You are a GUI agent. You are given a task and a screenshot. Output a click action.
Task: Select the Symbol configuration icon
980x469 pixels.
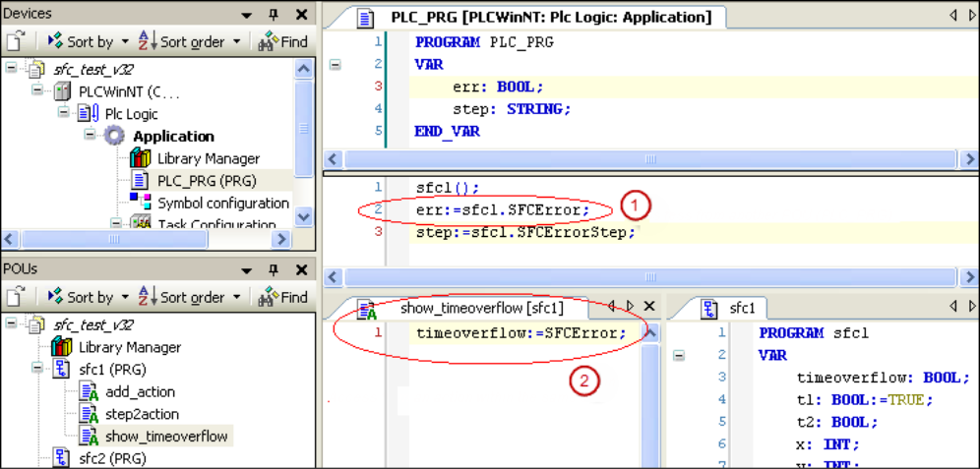[x=141, y=203]
